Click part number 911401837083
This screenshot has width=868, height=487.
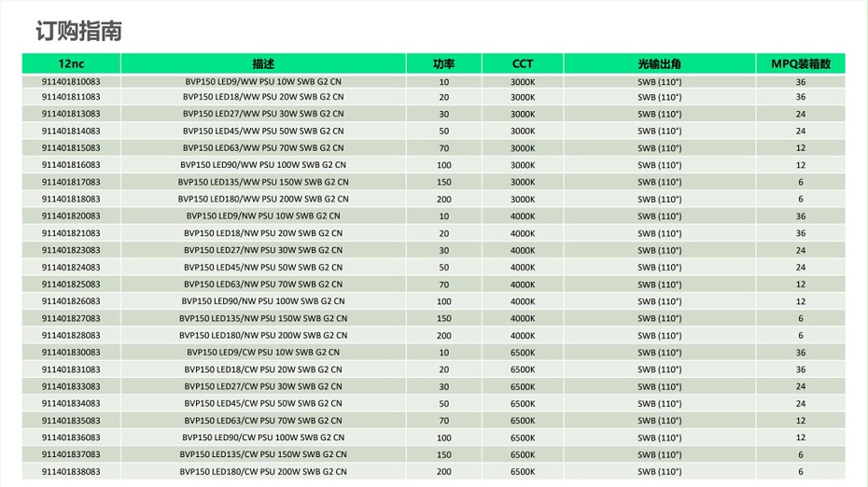coord(71,454)
